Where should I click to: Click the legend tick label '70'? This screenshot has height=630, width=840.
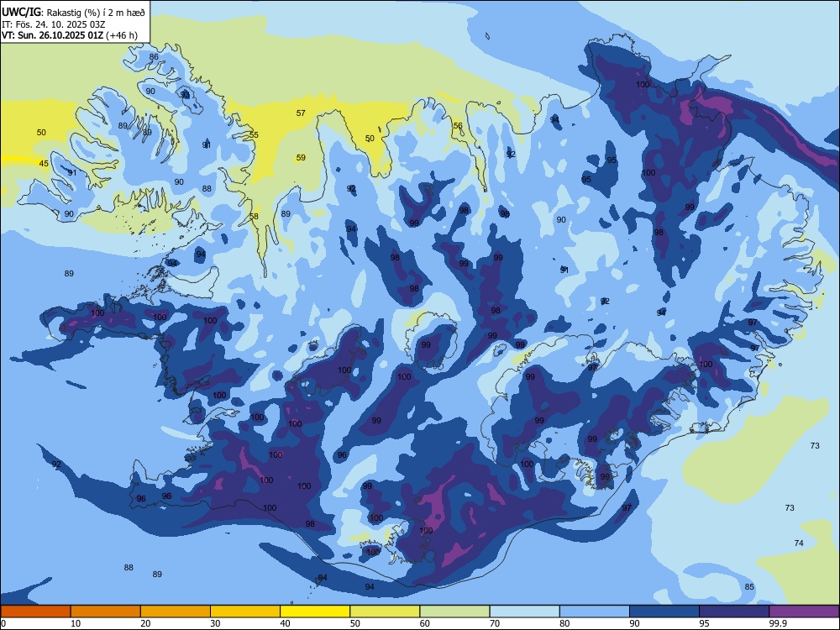tap(495, 623)
